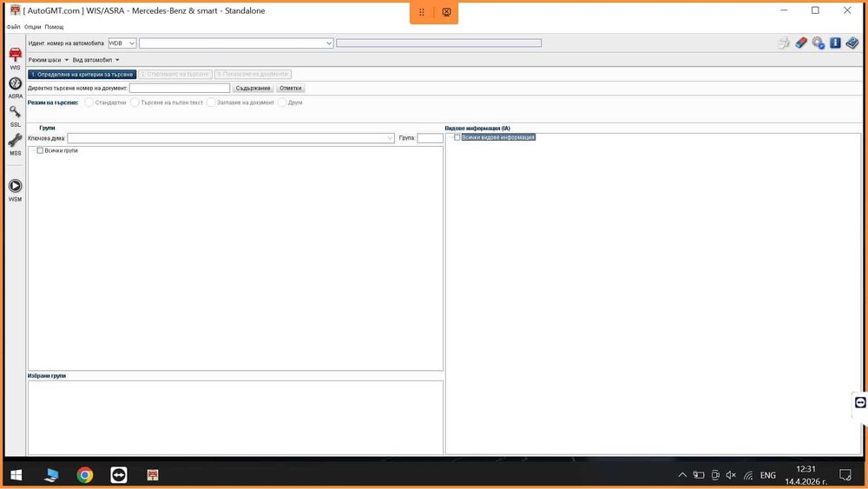Open the WDB prefix dropdown
The height and width of the screenshot is (489, 868).
pos(122,43)
